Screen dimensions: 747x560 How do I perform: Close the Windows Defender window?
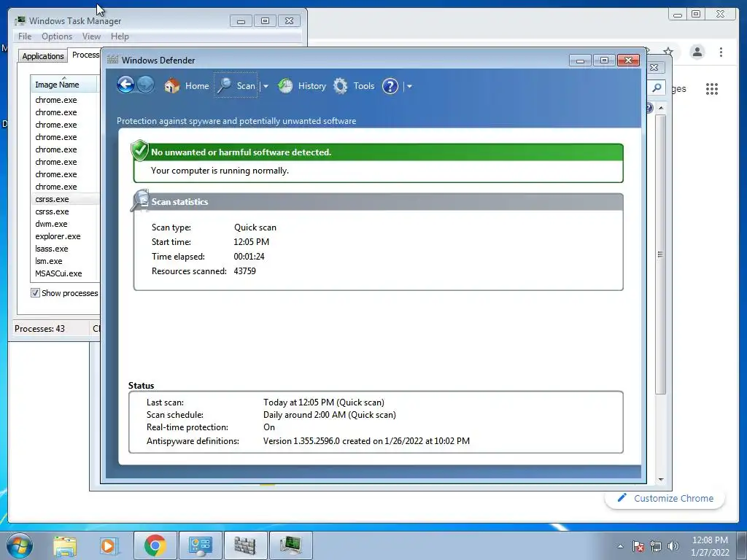(x=628, y=60)
